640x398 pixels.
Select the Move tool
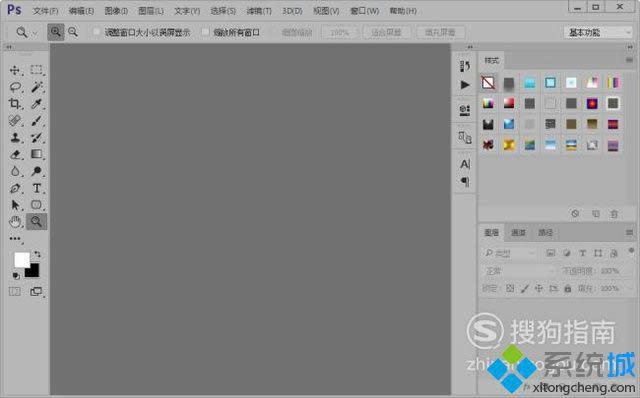(15, 70)
